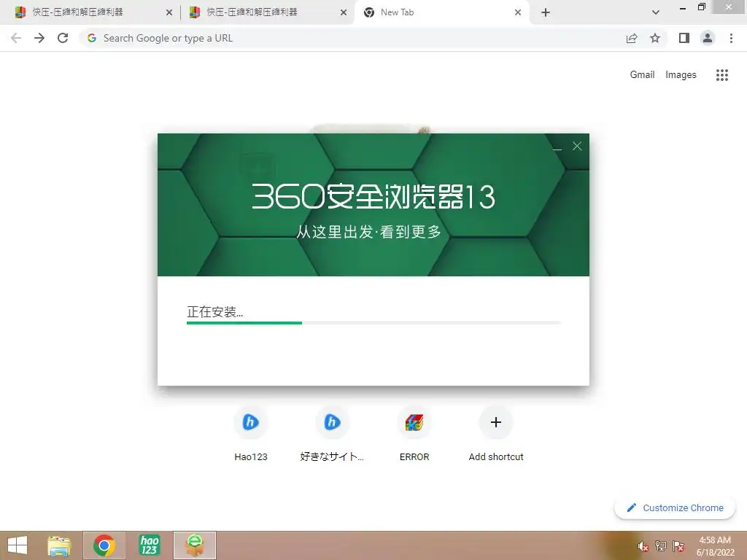Open File Explorer from the taskbar
Screen dimensions: 747x560
[x=59, y=545]
